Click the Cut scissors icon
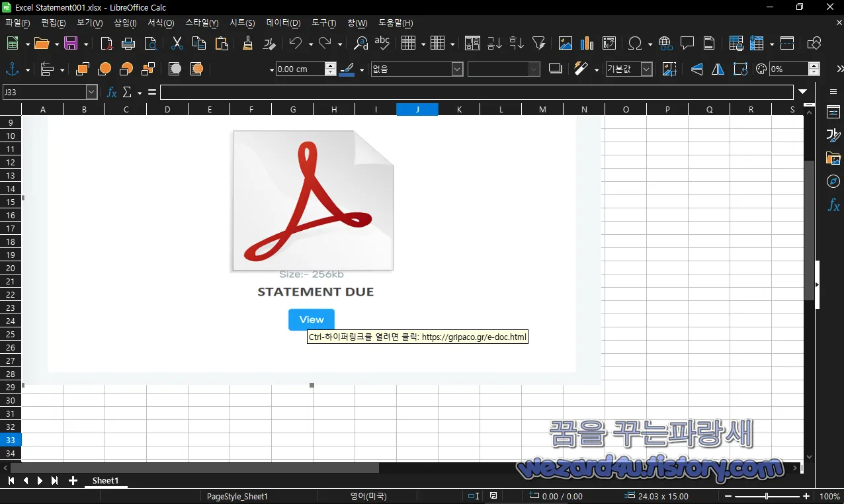 tap(177, 44)
